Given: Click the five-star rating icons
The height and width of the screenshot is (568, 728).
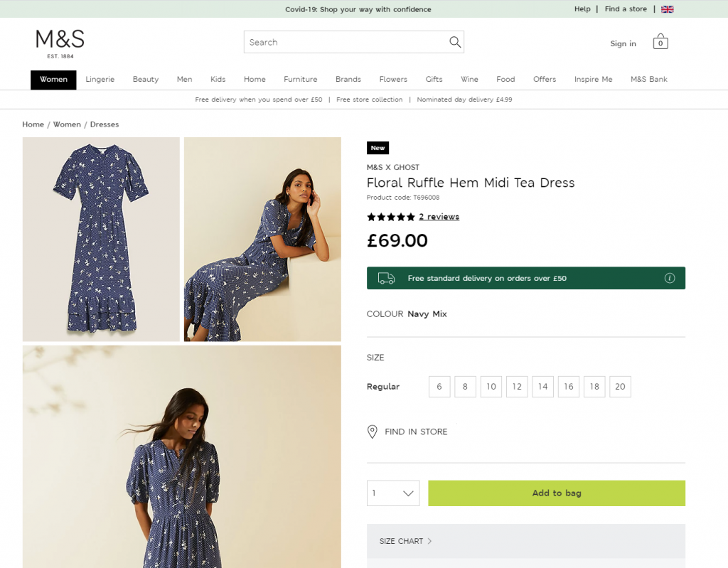Looking at the screenshot, I should (390, 217).
